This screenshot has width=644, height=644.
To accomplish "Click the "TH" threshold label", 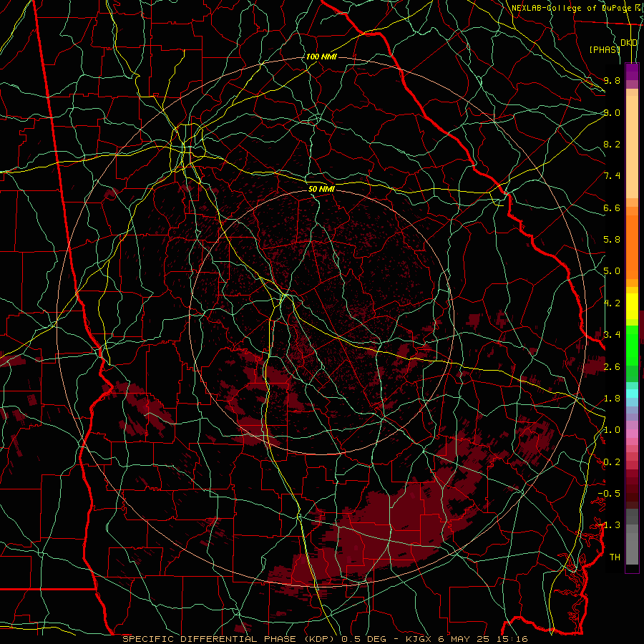I will pyautogui.click(x=615, y=557).
